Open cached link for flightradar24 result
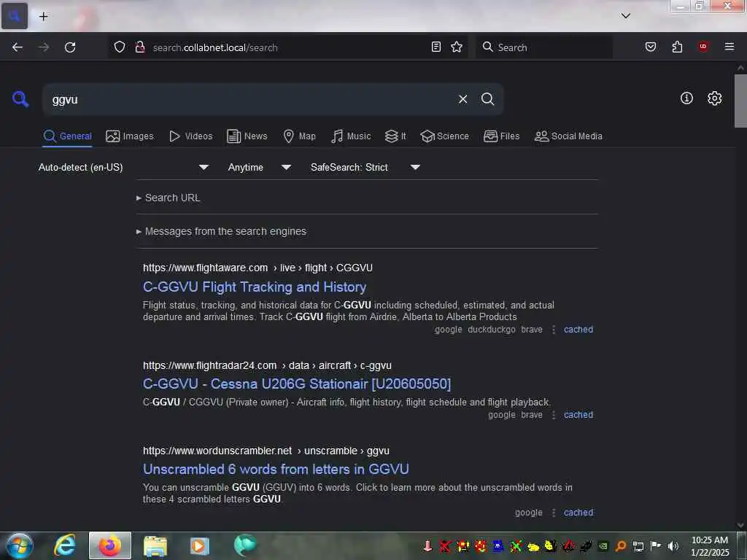Image resolution: width=747 pixels, height=560 pixels. (578, 415)
